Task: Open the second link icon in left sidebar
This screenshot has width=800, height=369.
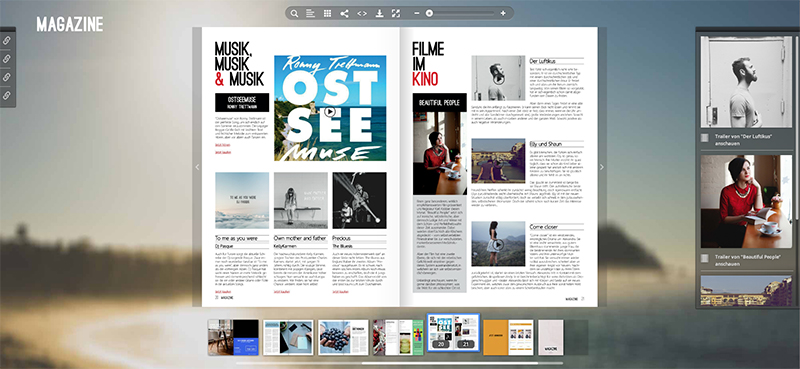Action: pos(7,59)
